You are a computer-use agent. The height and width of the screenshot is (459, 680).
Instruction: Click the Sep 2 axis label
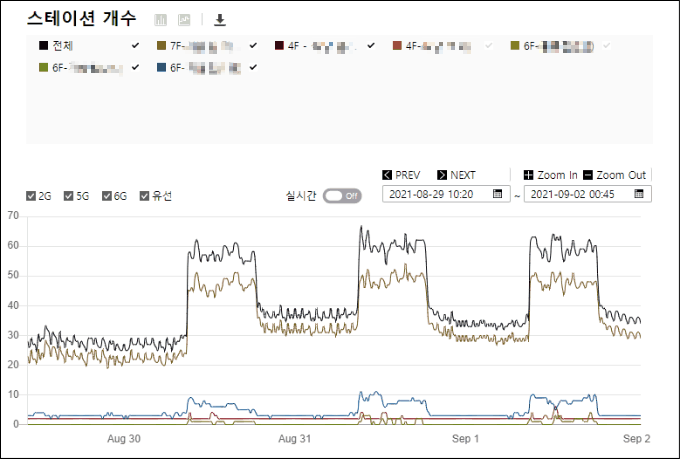point(637,439)
